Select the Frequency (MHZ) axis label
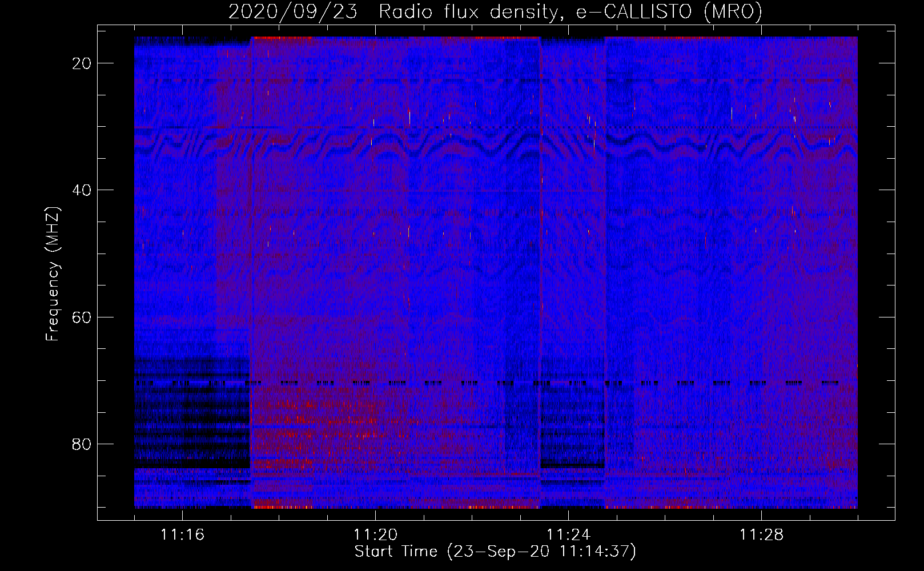The image size is (924, 571). click(53, 274)
